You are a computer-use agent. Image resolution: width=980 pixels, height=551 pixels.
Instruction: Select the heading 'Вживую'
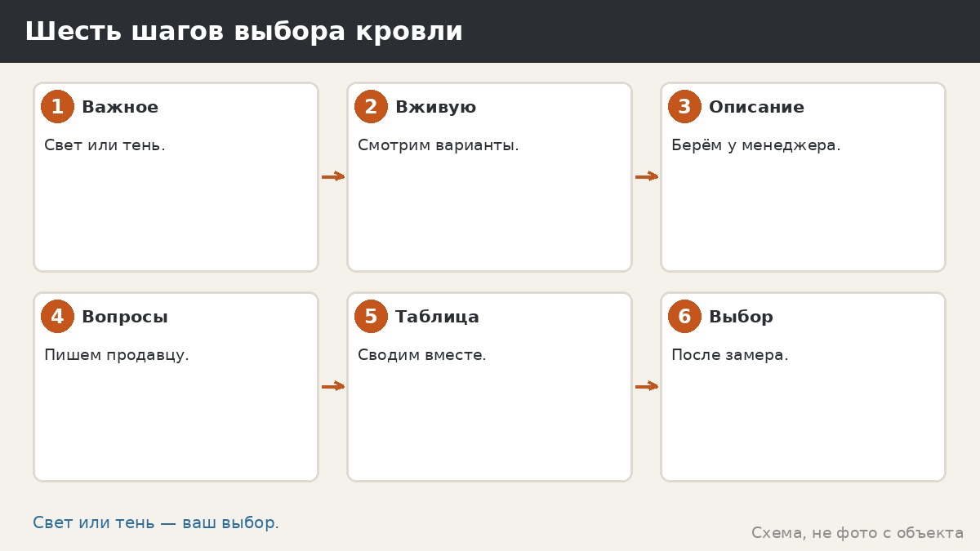point(435,107)
